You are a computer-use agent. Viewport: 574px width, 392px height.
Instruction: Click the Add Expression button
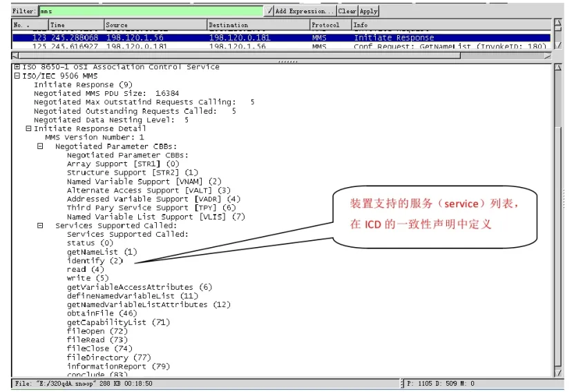coord(304,11)
